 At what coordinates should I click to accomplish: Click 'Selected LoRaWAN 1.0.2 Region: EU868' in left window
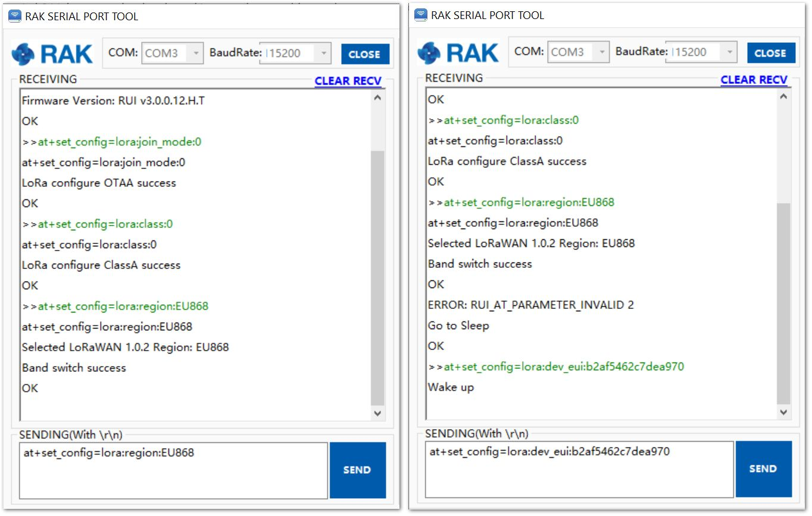coord(125,347)
